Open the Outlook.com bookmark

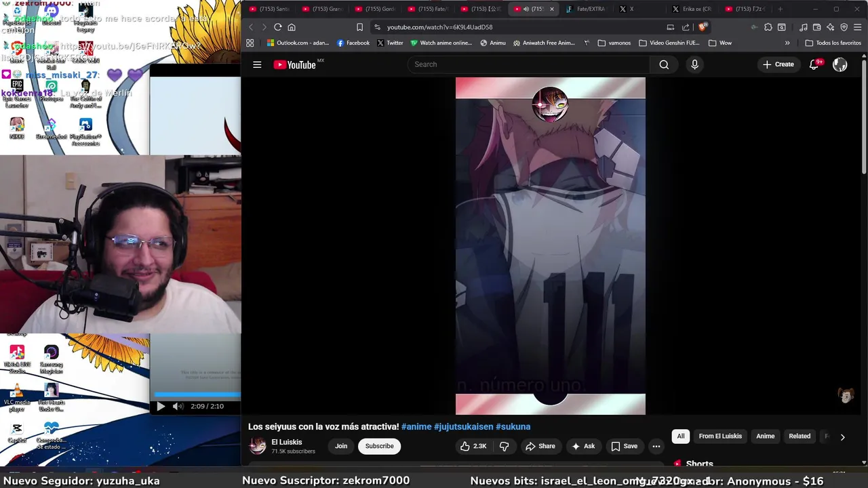298,43
